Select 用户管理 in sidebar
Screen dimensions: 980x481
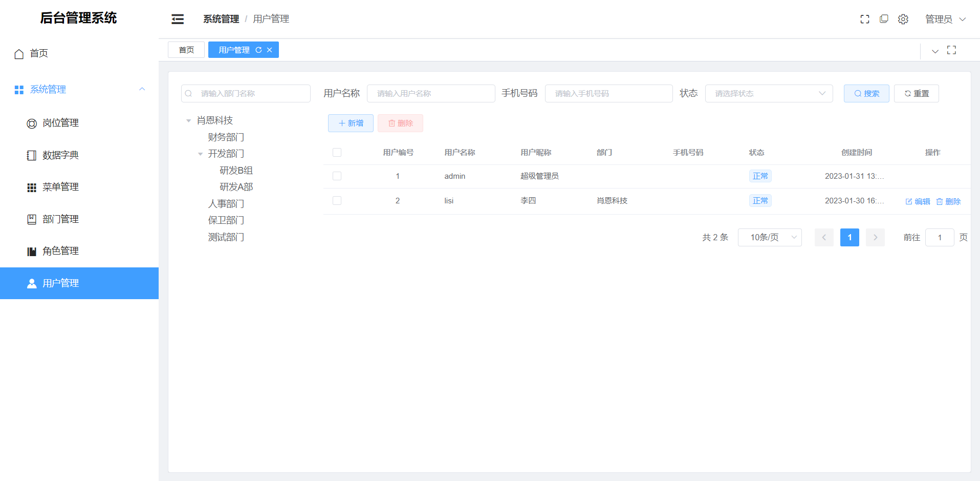(x=79, y=283)
